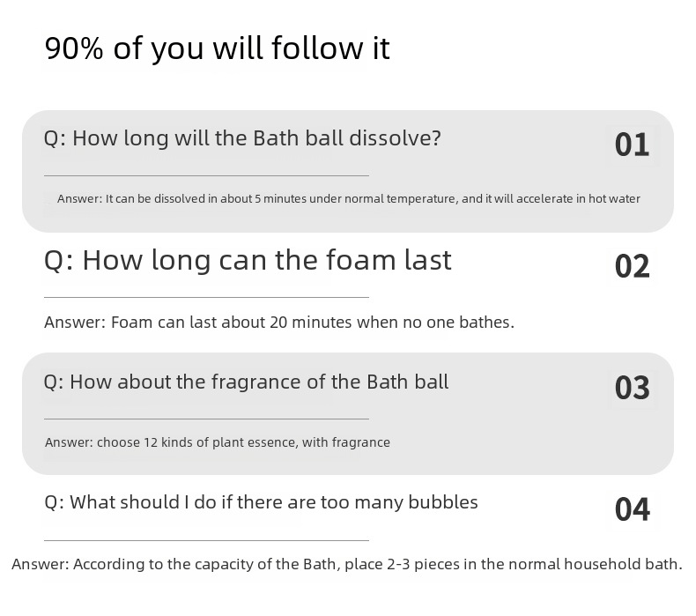Select the question about Bath ball dissolving
The height and width of the screenshot is (616, 696).
pyautogui.click(x=242, y=138)
